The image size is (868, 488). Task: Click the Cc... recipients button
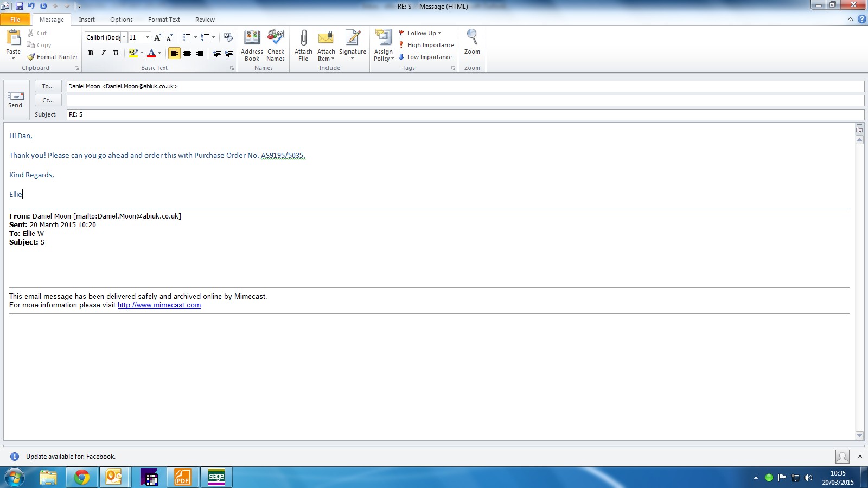[x=48, y=100]
